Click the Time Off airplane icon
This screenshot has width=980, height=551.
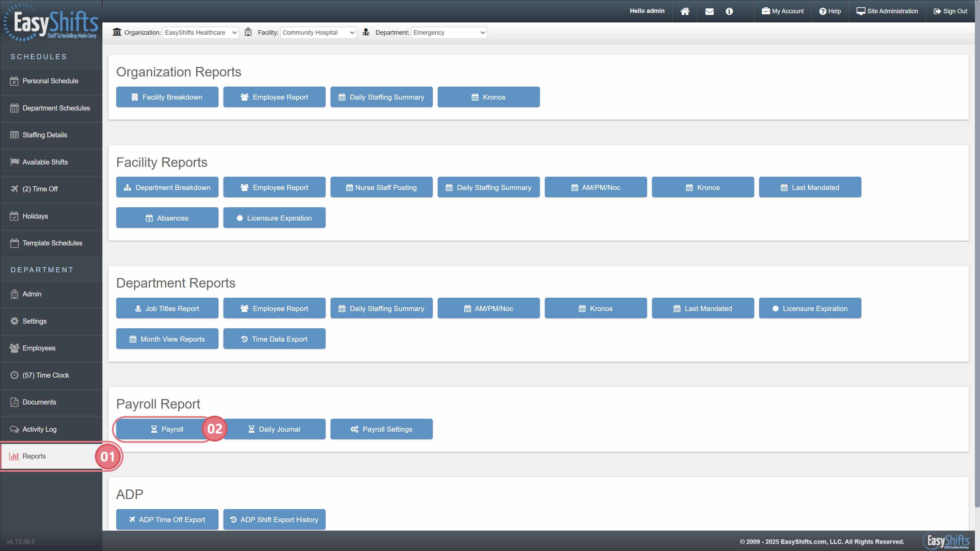click(14, 189)
